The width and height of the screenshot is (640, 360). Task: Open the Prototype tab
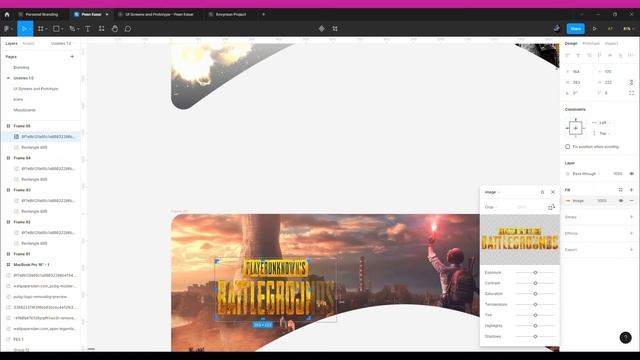(591, 43)
